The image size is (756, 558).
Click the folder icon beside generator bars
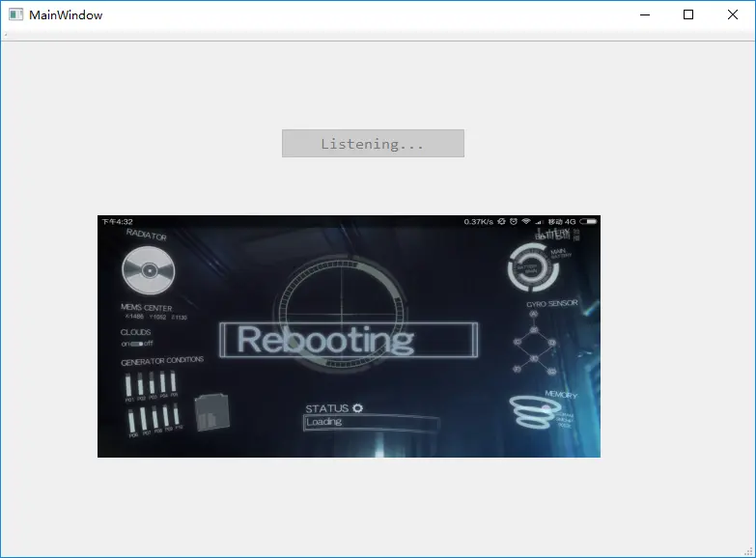point(212,412)
